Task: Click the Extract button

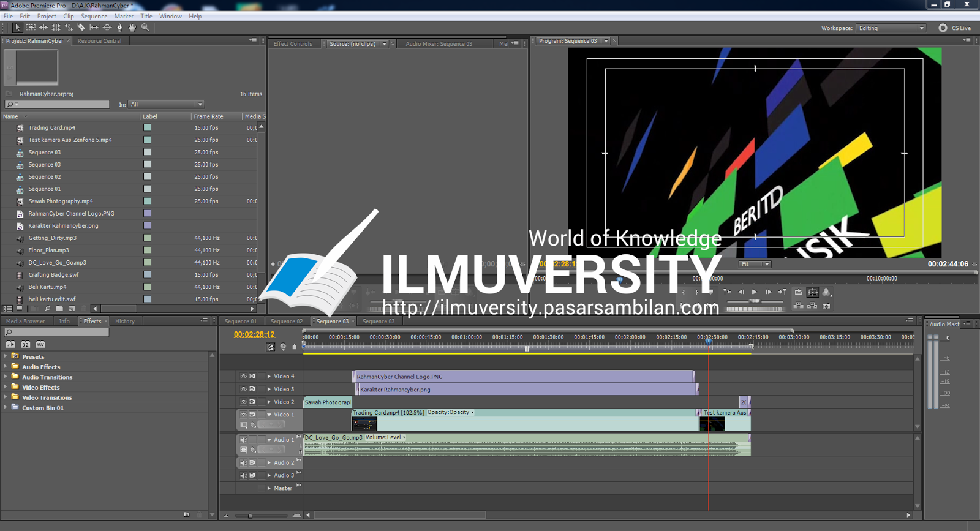Action: [x=812, y=306]
